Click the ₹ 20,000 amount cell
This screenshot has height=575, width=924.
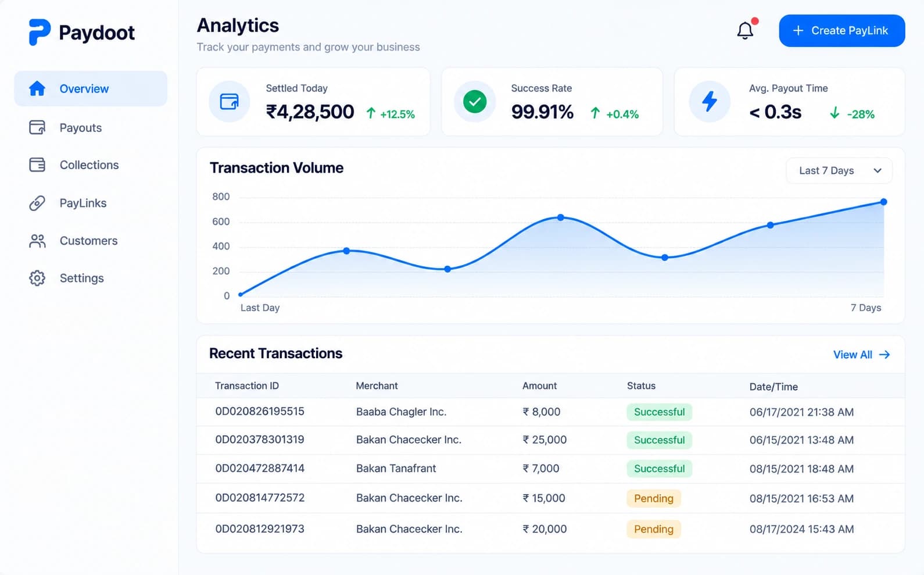(545, 529)
